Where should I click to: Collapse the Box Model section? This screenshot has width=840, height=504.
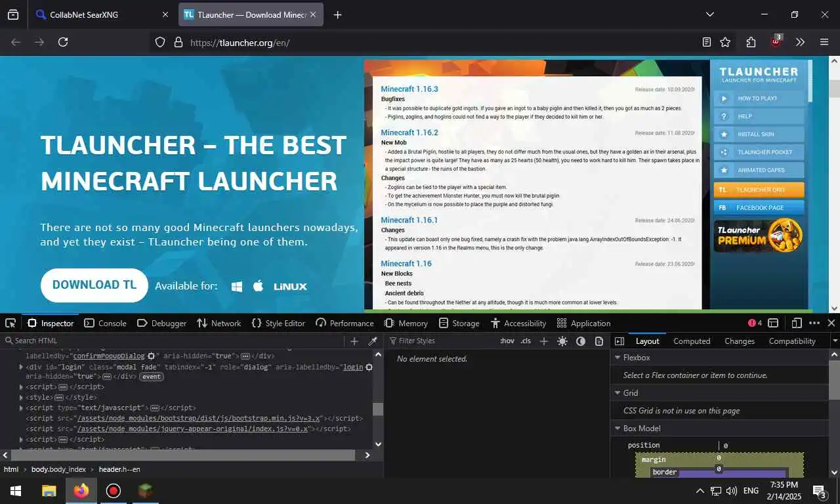(617, 428)
